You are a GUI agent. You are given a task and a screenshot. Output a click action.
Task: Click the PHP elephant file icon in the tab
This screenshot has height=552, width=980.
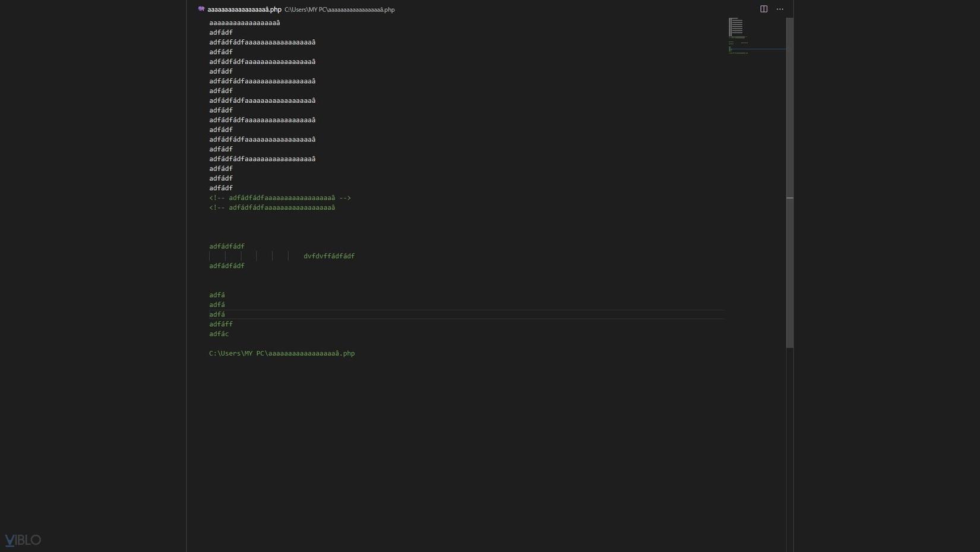pyautogui.click(x=201, y=9)
